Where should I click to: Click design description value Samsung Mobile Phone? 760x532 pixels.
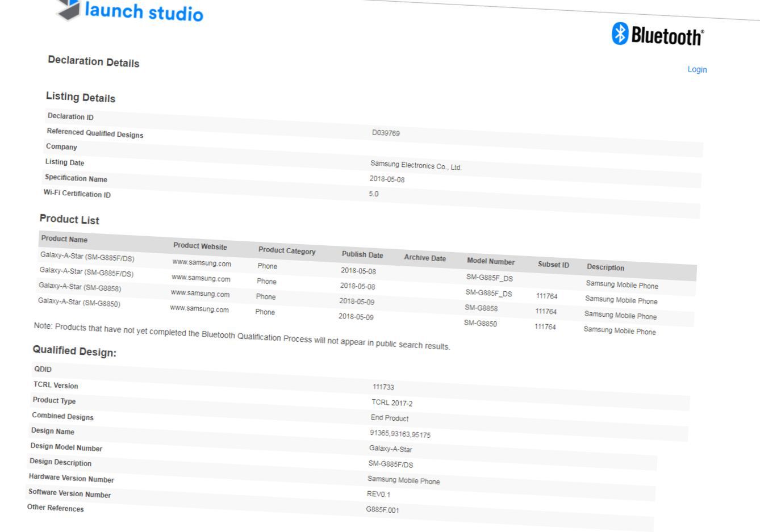click(x=403, y=480)
